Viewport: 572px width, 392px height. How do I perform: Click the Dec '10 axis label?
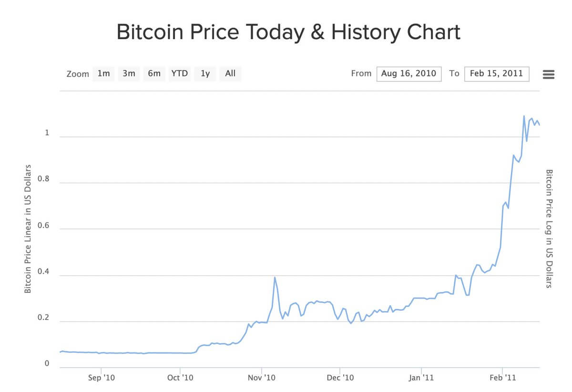(340, 377)
